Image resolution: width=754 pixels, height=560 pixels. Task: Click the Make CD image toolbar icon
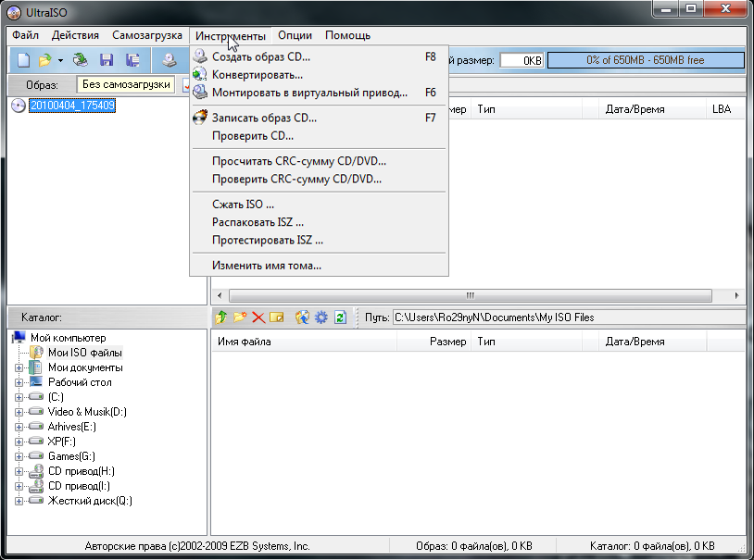(169, 60)
